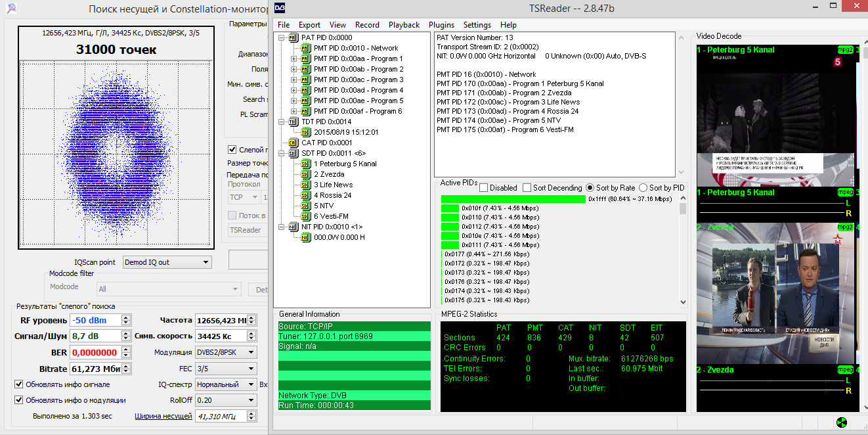Screen dimensions: 868x435
Task: Click the NIT icon beside 000.0W 0.000 H
Action: pos(305,237)
